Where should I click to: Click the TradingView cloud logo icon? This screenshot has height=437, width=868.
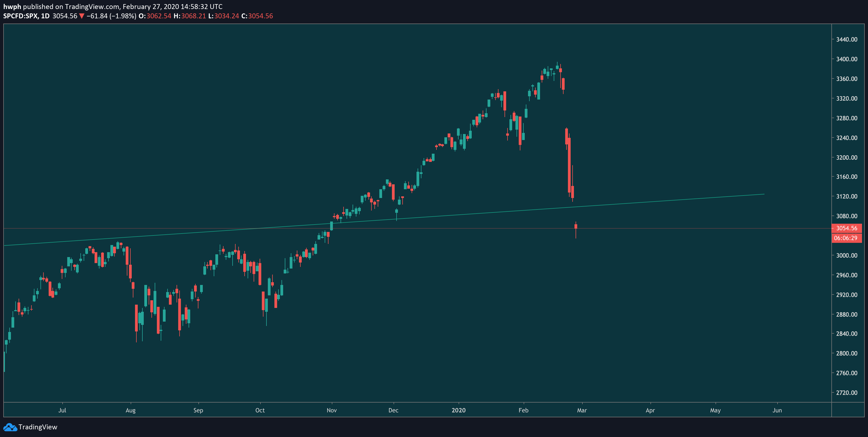point(10,427)
